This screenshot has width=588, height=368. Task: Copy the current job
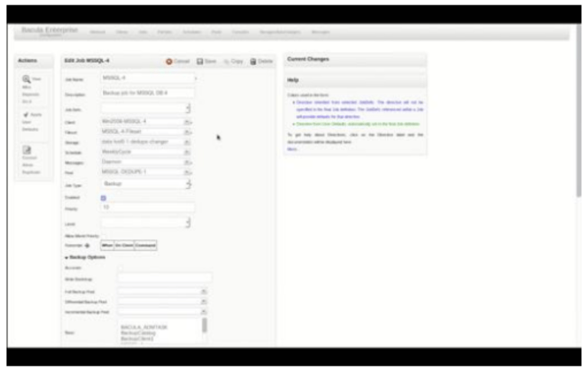[234, 61]
